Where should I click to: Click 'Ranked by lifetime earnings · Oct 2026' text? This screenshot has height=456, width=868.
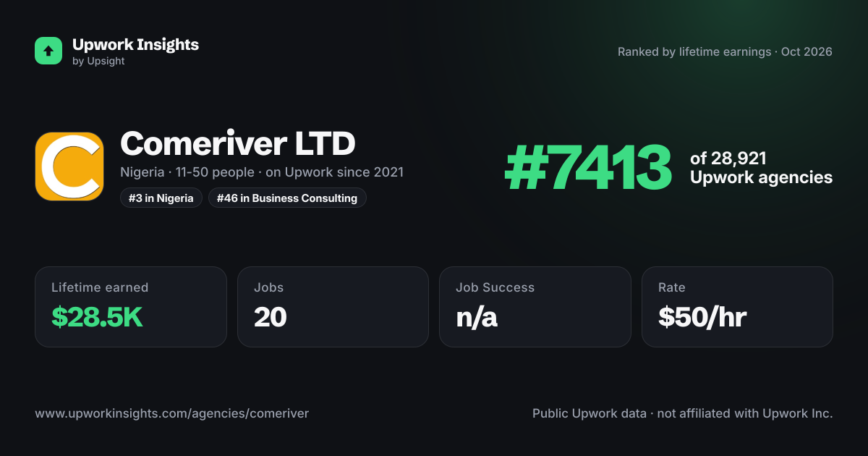725,52
